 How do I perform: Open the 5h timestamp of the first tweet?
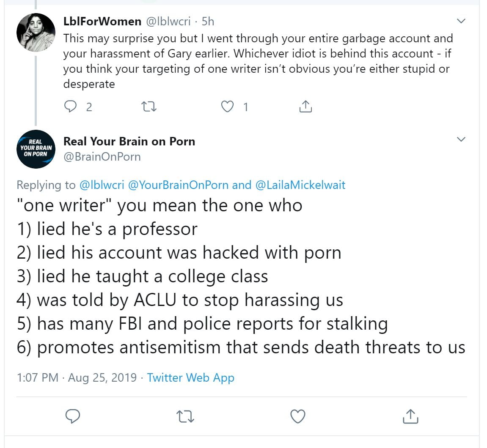208,21
